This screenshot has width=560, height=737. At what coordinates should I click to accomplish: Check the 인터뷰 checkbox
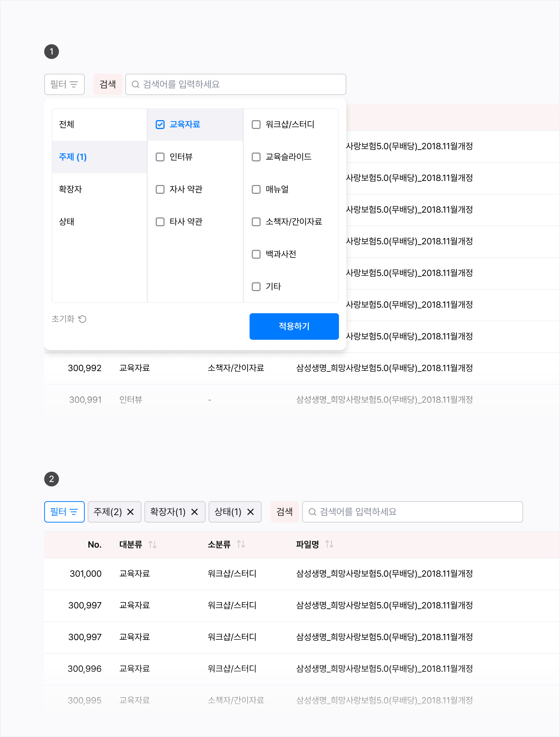160,157
